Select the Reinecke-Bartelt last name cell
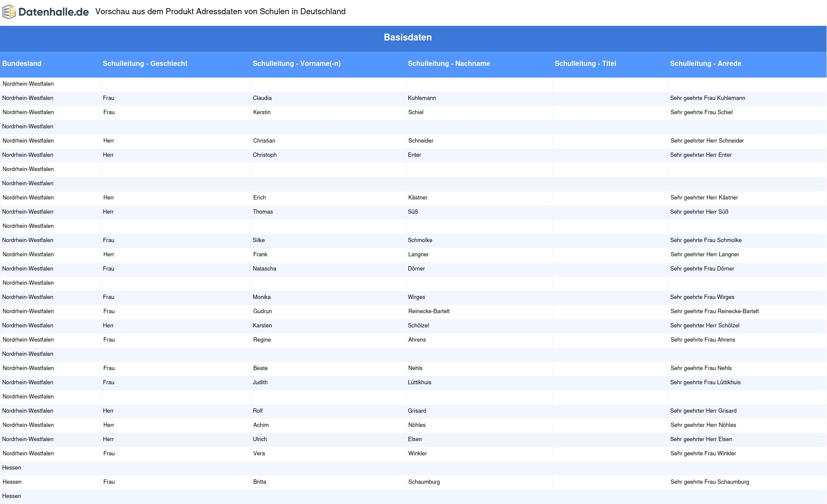Viewport: 827px width, 504px height. pyautogui.click(x=429, y=311)
